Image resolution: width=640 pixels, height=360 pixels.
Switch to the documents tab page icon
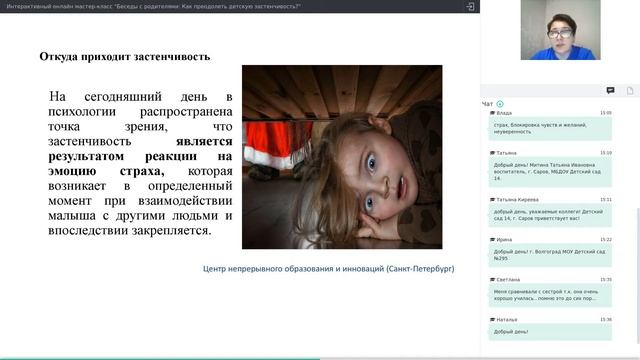coord(630,91)
